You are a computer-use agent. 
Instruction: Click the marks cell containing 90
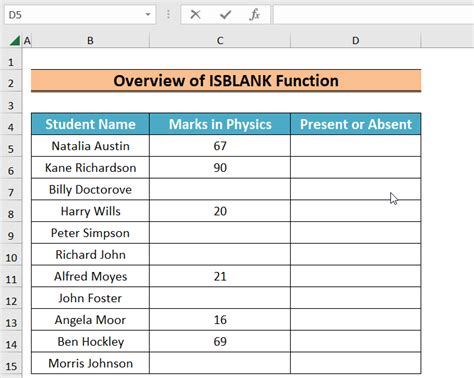[220, 167]
